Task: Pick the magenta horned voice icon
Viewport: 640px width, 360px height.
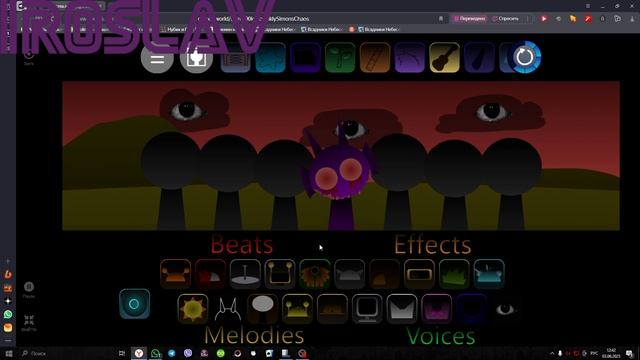Action: (x=436, y=309)
